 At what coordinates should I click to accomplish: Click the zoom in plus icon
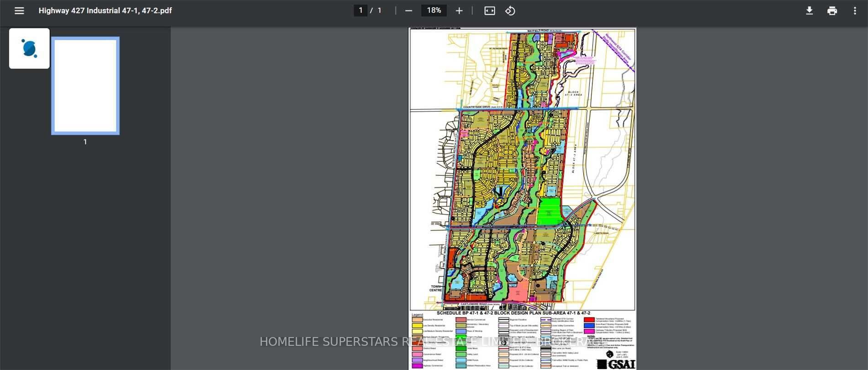pos(459,11)
